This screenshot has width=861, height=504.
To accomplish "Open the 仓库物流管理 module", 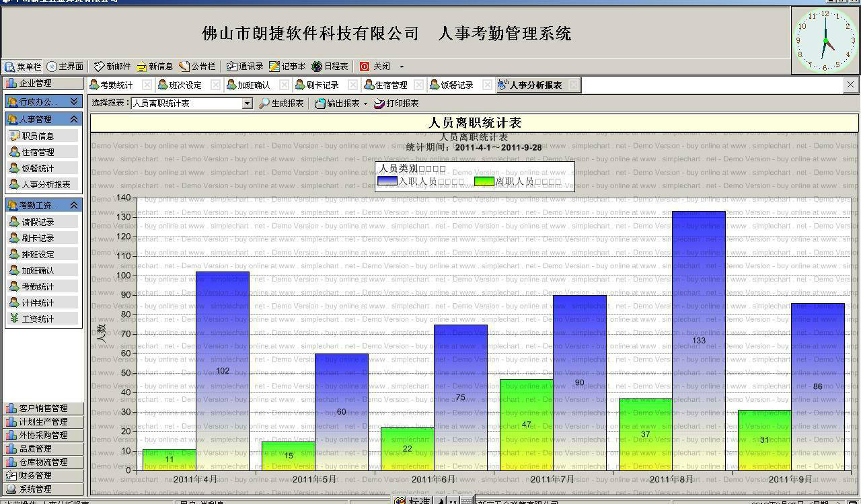I will tap(43, 462).
